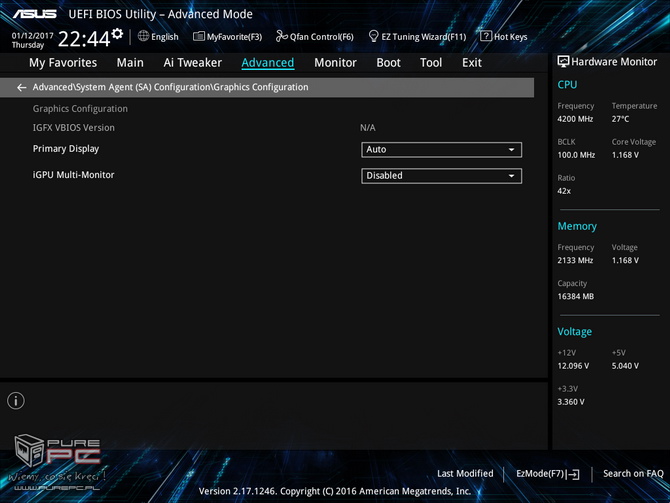Click the Hardware Monitor panel title
The width and height of the screenshot is (670, 503).
click(x=614, y=62)
